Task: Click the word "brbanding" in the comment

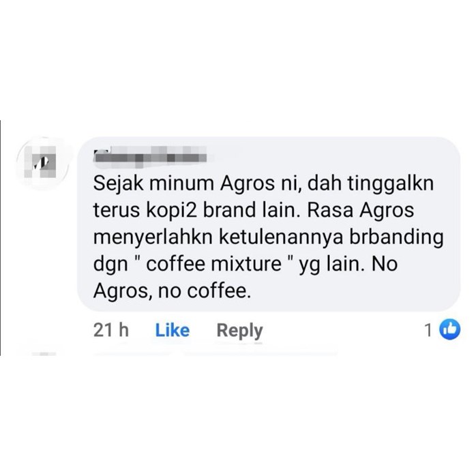Action: pyautogui.click(x=396, y=238)
